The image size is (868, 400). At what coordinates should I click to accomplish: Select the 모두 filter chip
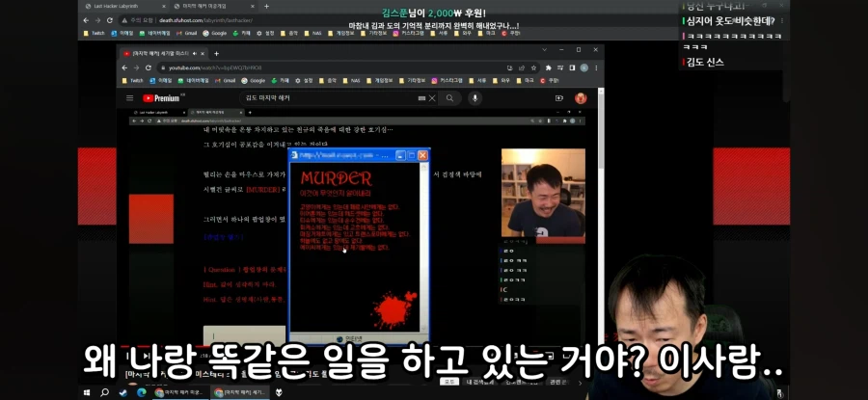click(x=448, y=382)
